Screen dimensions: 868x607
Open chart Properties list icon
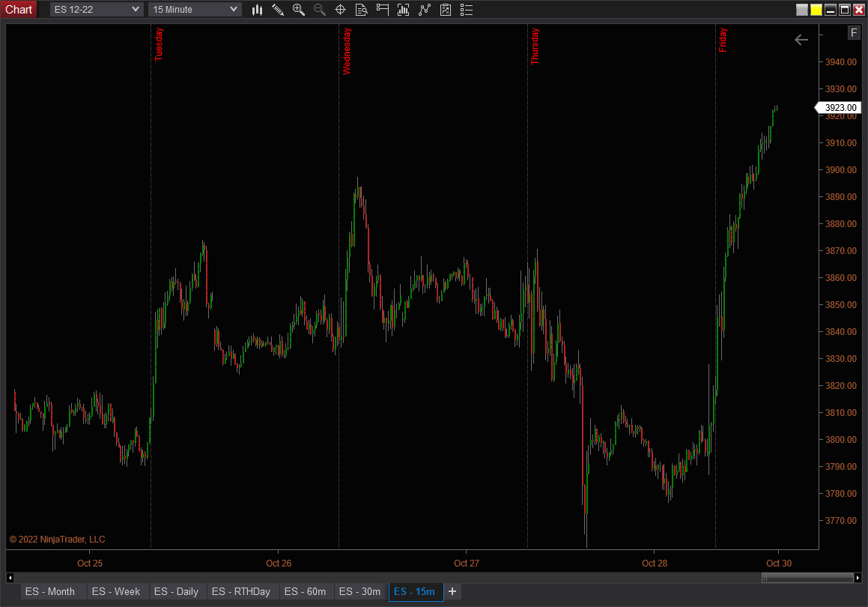click(x=466, y=10)
